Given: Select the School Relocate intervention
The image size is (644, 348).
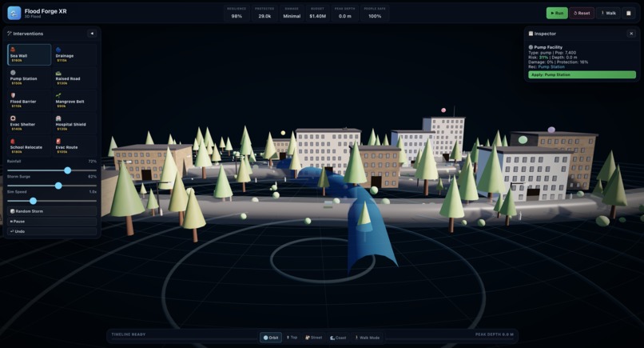Looking at the screenshot, I should [29, 146].
